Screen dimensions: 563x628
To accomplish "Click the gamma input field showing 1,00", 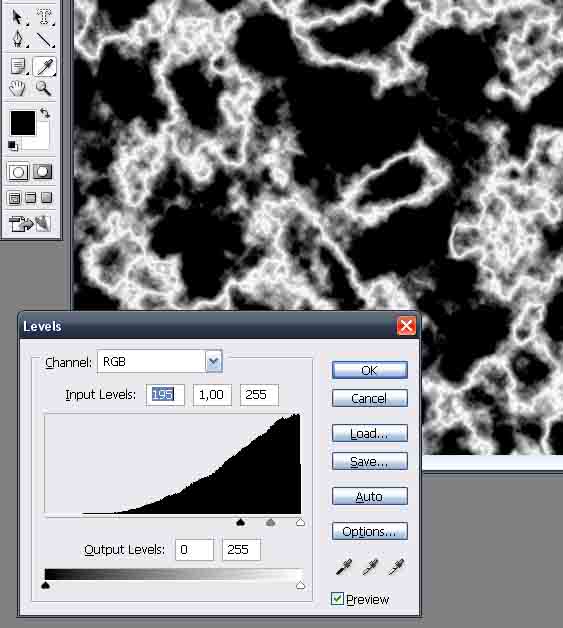I will pos(212,395).
